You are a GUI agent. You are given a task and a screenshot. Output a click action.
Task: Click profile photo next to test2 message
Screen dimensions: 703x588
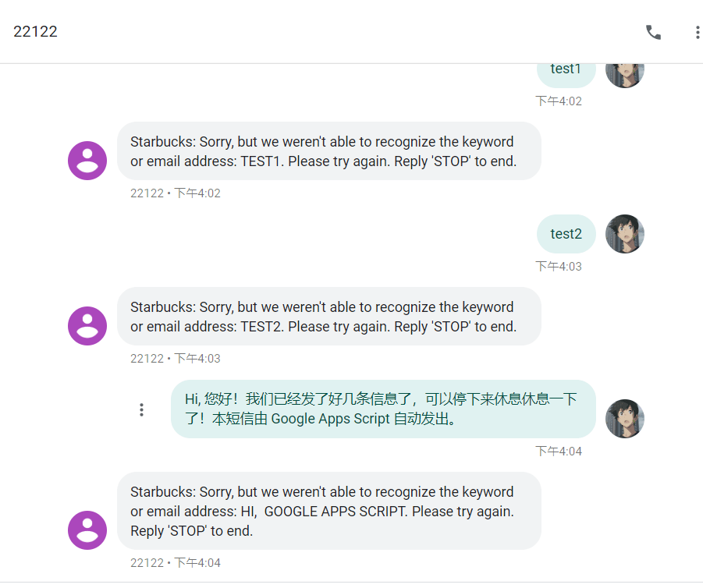624,234
